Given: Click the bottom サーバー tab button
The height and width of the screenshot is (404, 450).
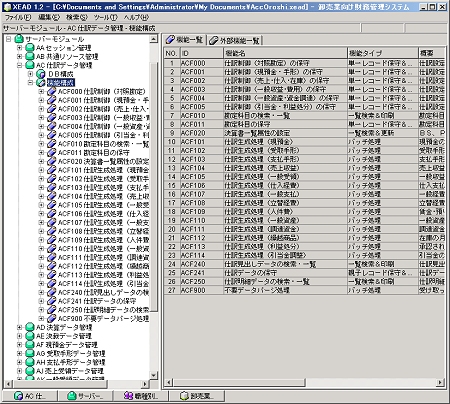Looking at the screenshot, I should coord(86,396).
